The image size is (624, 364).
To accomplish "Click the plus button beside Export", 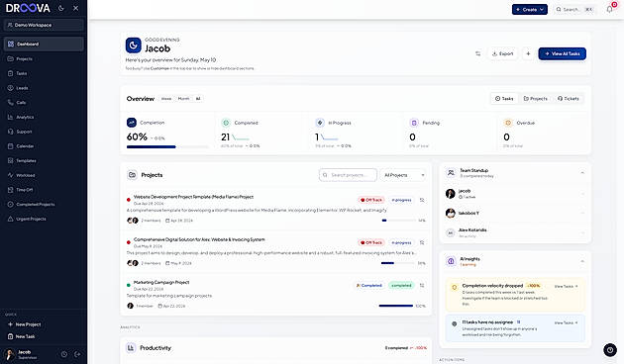I will (x=528, y=53).
